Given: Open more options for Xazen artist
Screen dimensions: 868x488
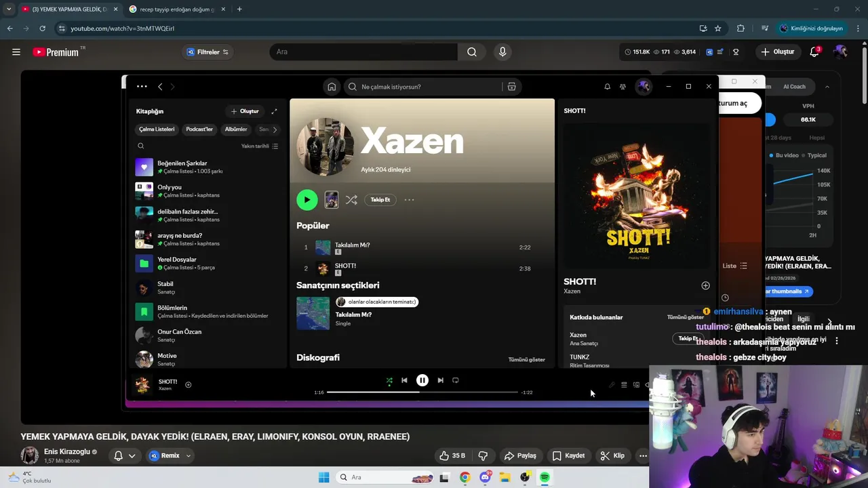Looking at the screenshot, I should [409, 200].
